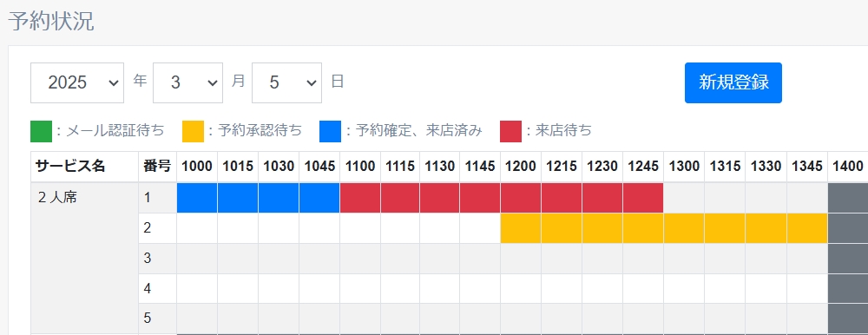Click the 1130 time column header

[440, 166]
